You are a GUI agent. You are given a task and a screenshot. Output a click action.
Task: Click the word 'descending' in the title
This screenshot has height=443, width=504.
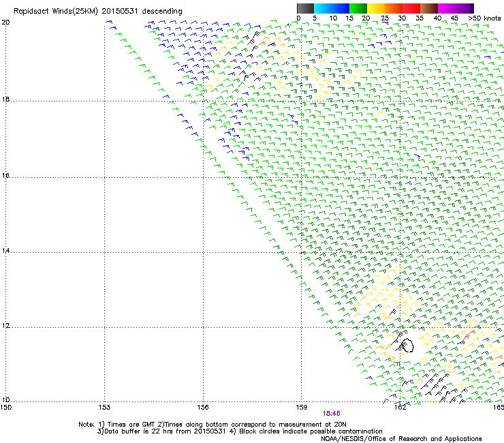[x=162, y=12]
